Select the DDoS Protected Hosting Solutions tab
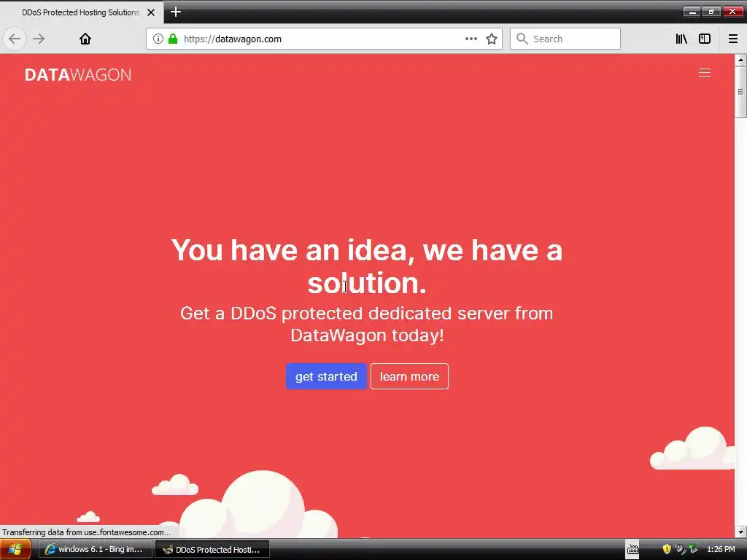 (82, 12)
